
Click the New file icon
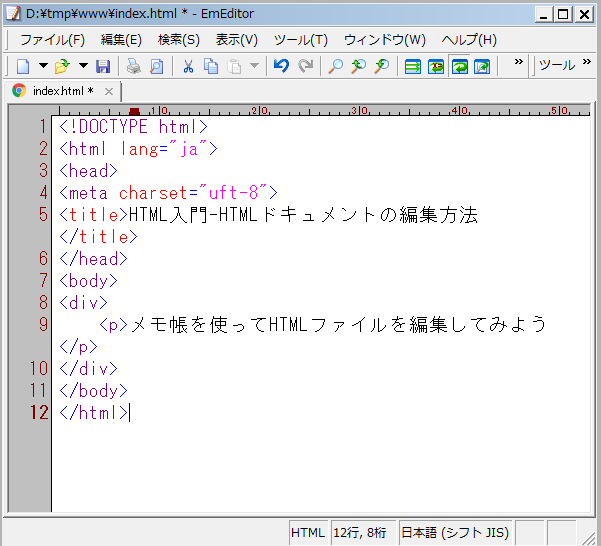[23, 66]
